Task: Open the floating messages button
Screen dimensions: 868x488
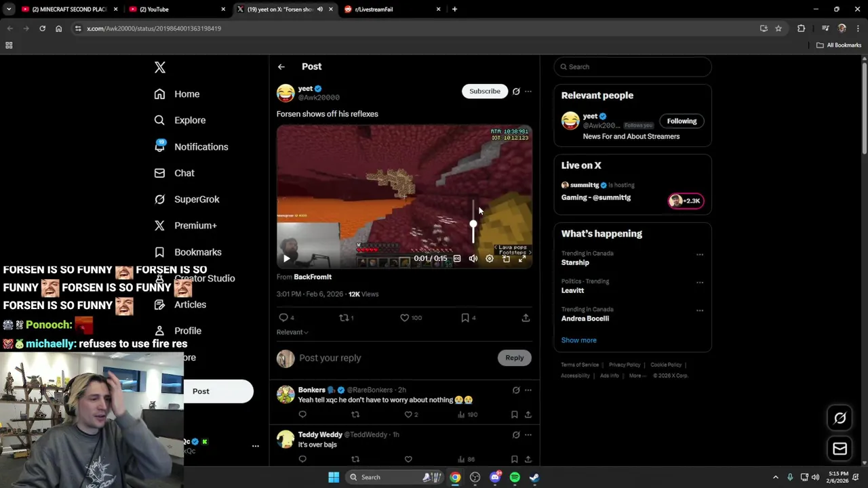Action: [840, 449]
